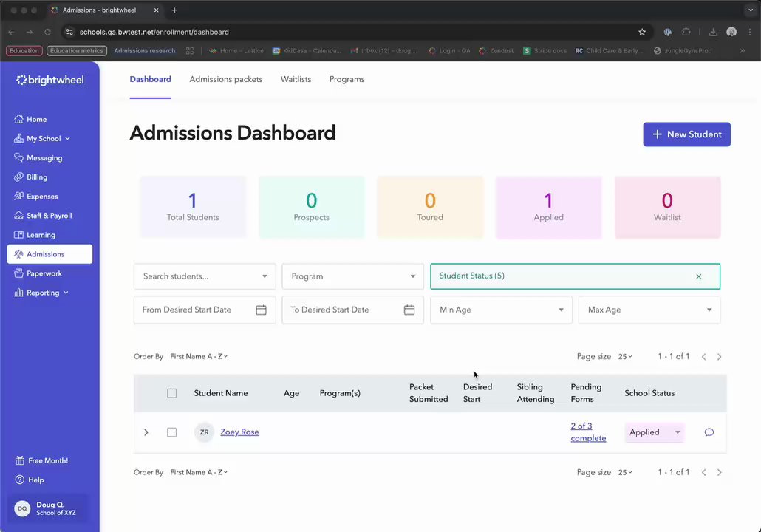The width and height of the screenshot is (761, 532).
Task: Filter by Total Students card
Action: point(193,208)
